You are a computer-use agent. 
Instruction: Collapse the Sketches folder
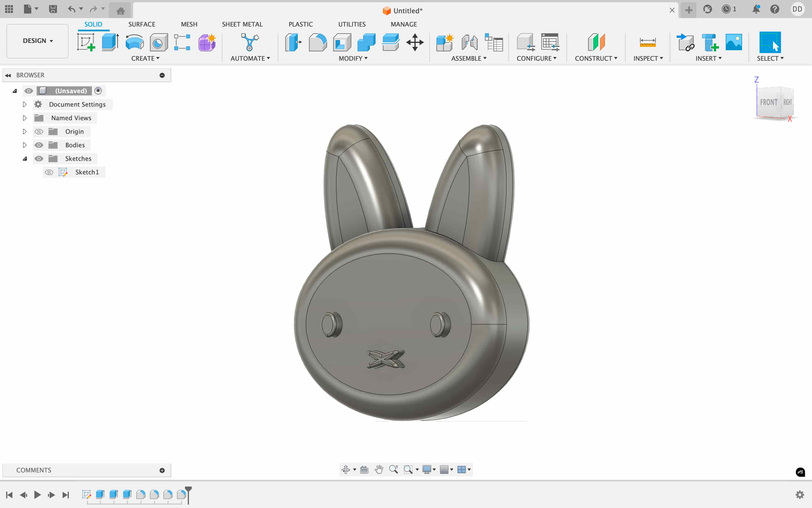(25, 159)
